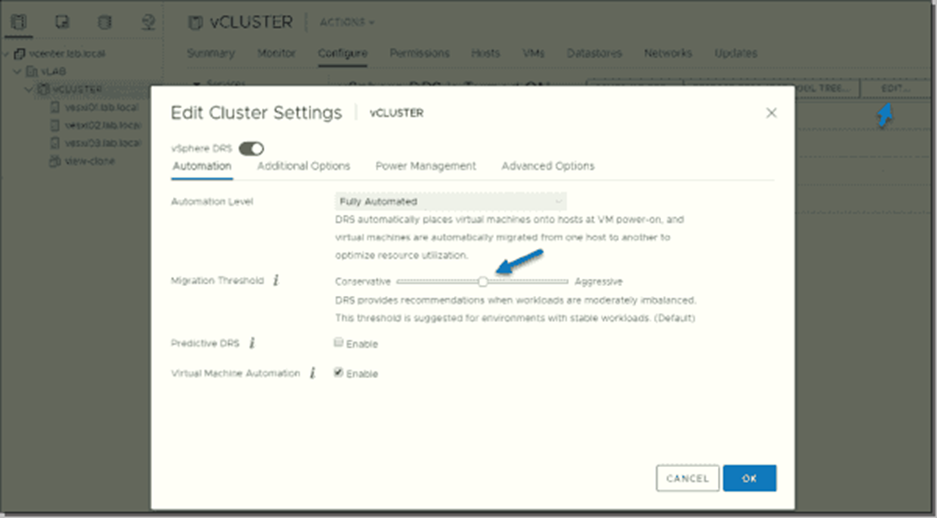937x518 pixels.
Task: Select the view-clone item in inventory tree
Action: tap(87, 160)
